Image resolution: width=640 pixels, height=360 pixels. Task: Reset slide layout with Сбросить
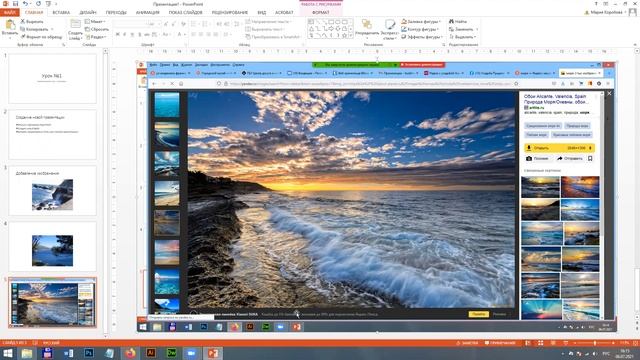point(97,29)
